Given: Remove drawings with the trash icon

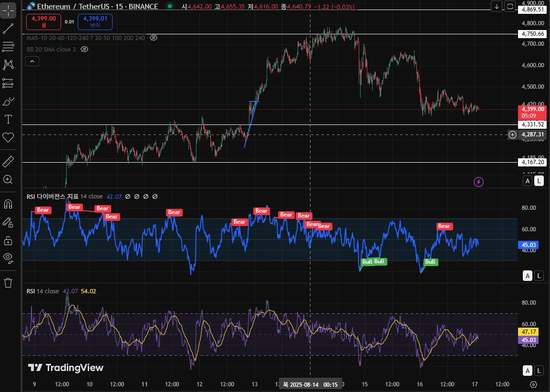Looking at the screenshot, I should tap(8, 283).
